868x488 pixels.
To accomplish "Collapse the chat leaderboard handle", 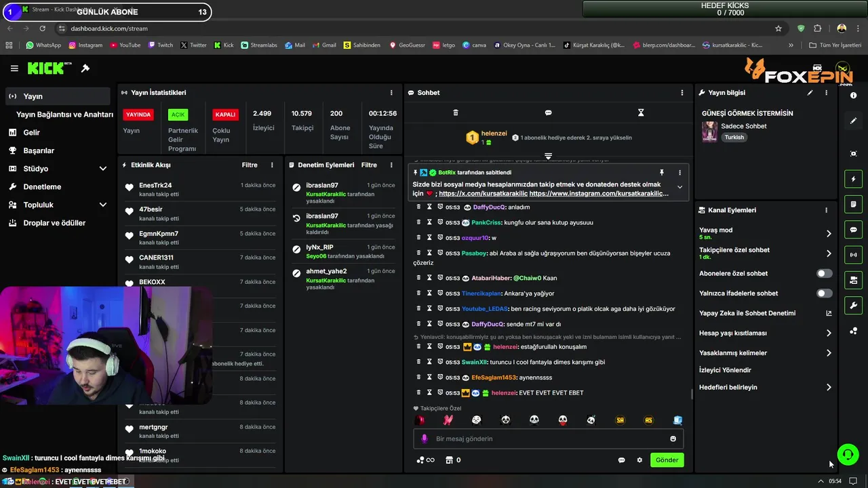I will (548, 156).
